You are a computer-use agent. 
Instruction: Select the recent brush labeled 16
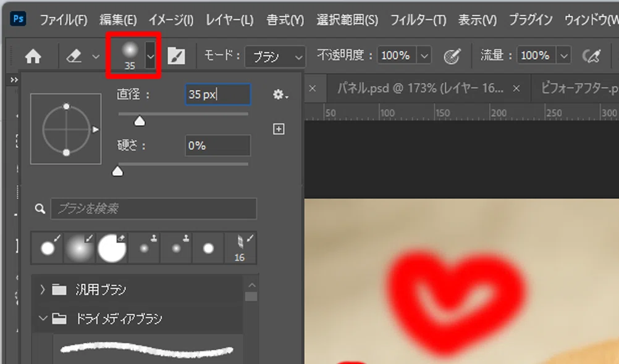[x=240, y=247]
